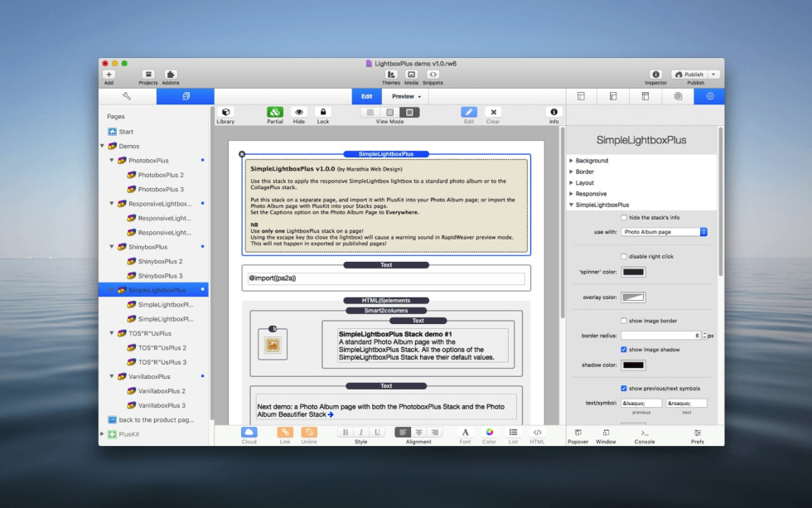
Task: Click the List icon
Action: coord(513,433)
